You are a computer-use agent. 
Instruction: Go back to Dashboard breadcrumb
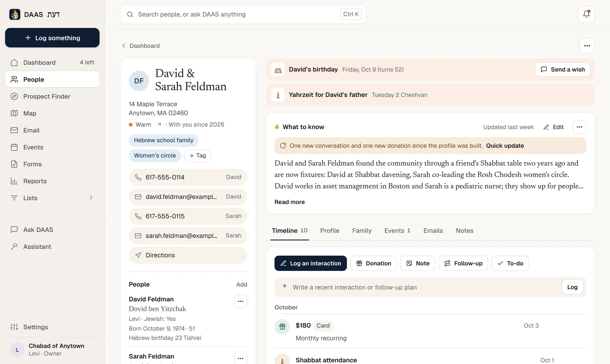141,46
